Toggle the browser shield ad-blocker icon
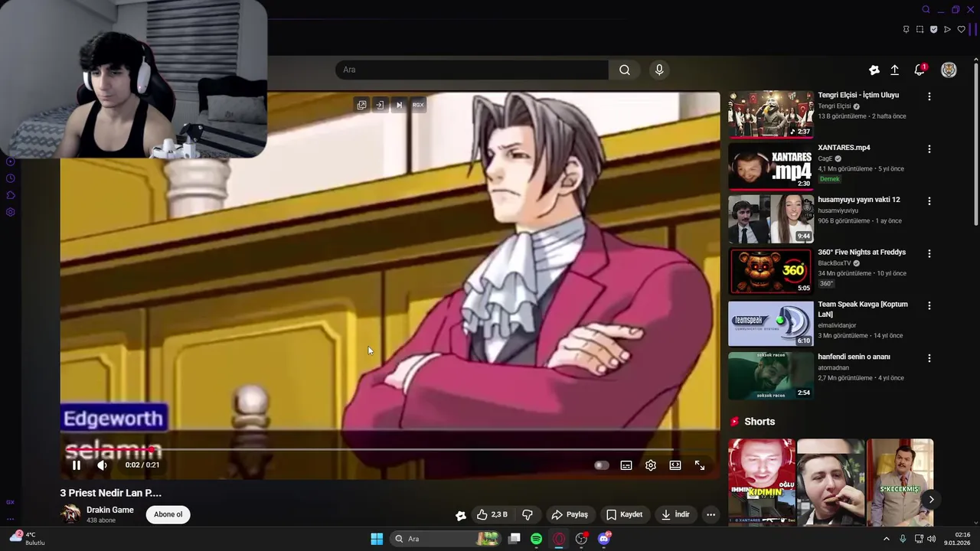 pos(933,29)
